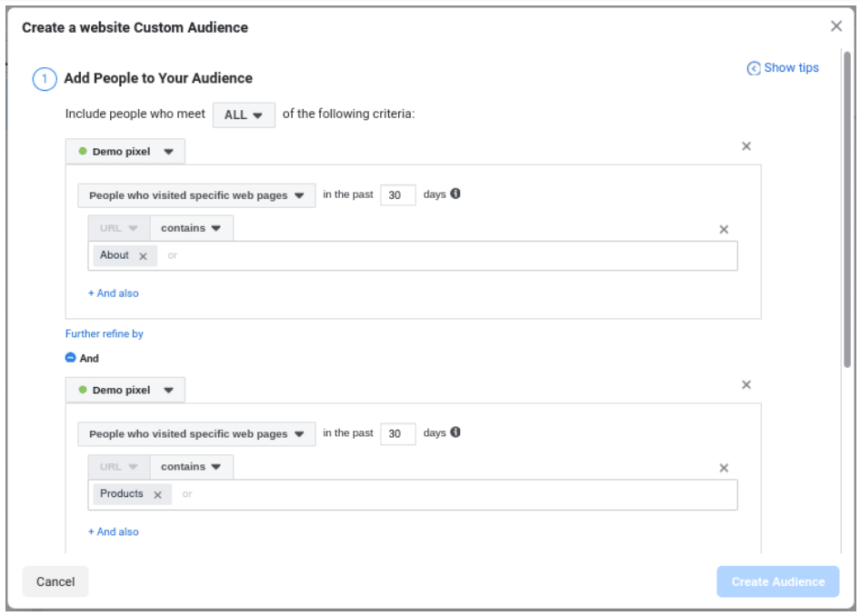This screenshot has width=860, height=616.
Task: Open first 'People who visited specific web pages' dropdown
Action: [196, 195]
